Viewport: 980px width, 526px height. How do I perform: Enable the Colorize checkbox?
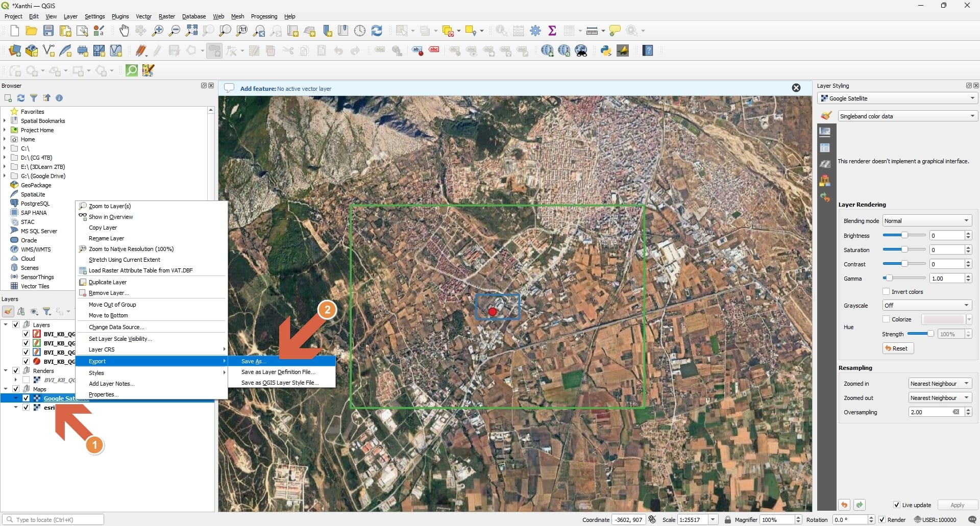[x=886, y=319]
